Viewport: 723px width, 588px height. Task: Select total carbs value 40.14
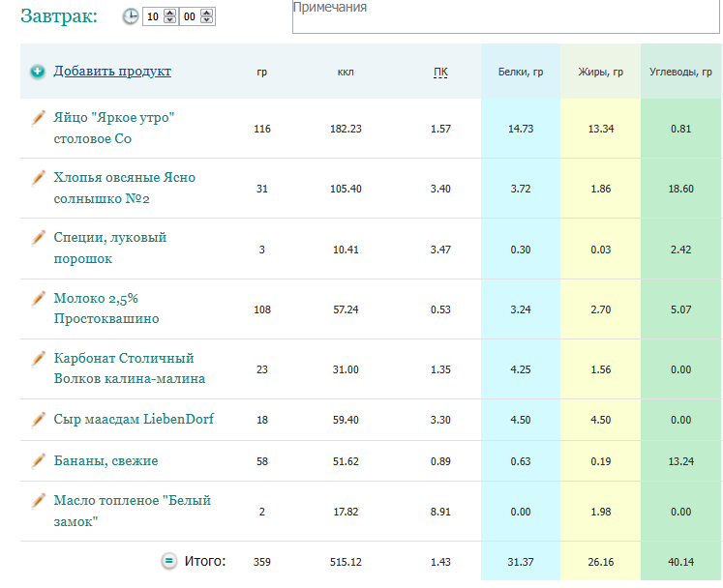coord(680,562)
